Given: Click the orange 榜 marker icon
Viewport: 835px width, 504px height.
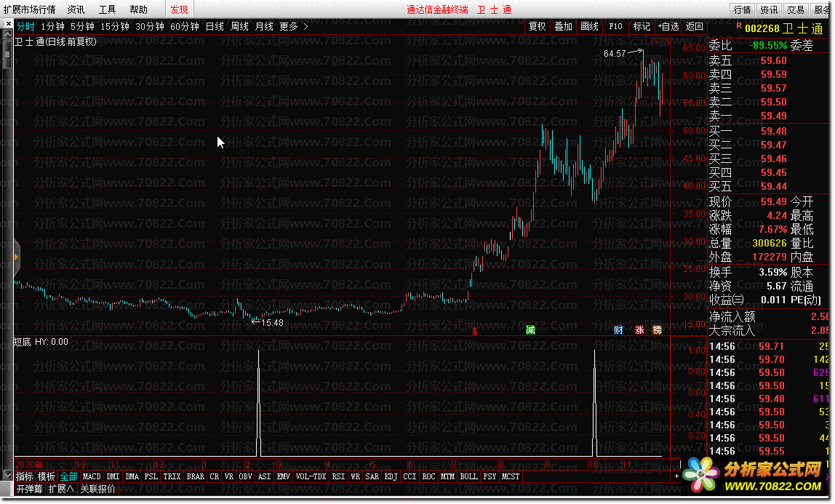Looking at the screenshot, I should [x=657, y=330].
